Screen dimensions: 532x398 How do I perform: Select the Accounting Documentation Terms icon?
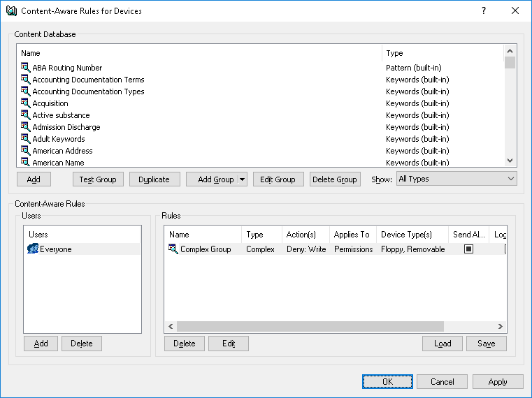point(25,80)
